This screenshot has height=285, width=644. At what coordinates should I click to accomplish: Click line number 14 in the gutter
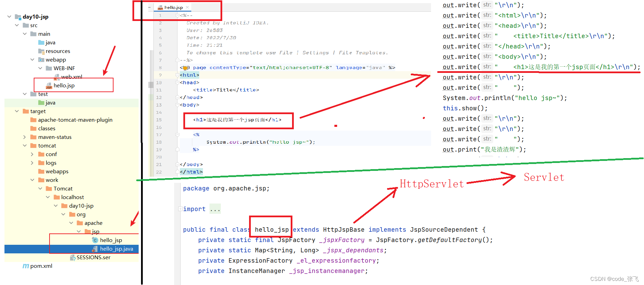pyautogui.click(x=159, y=112)
